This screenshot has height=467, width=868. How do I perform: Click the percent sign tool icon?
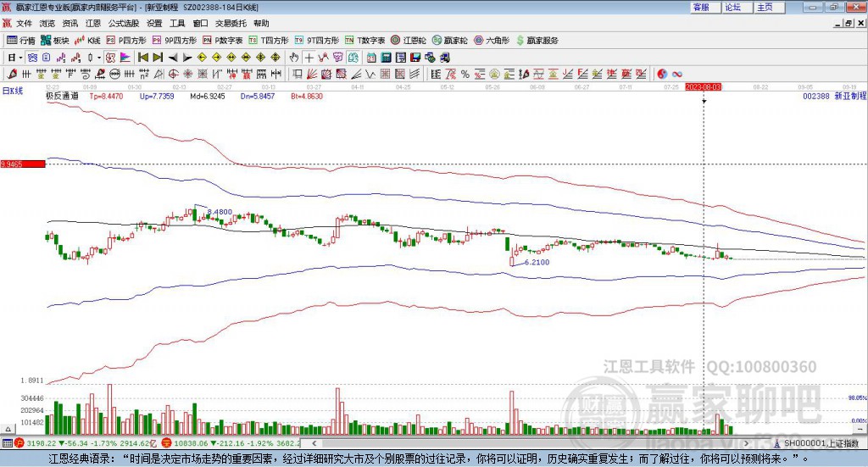(465, 74)
